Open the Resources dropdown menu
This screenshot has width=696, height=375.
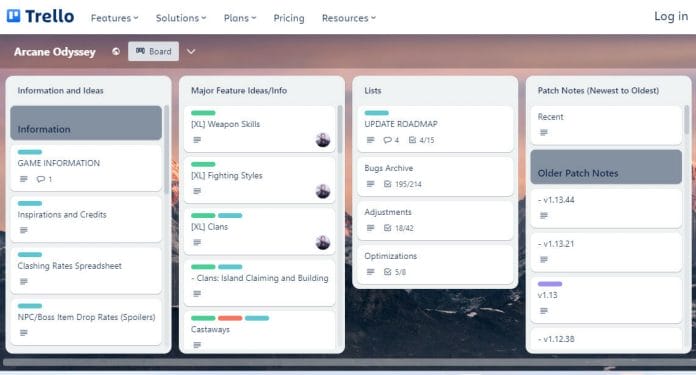(349, 18)
